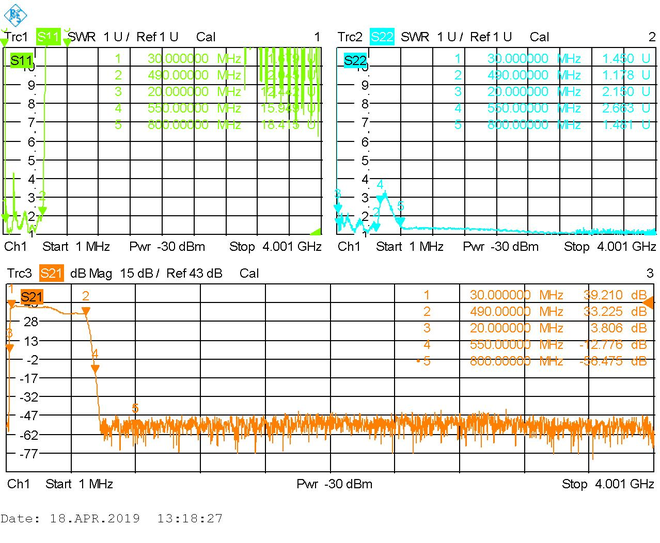This screenshot has width=660, height=543.
Task: Click diagram number 3 at S21 header
Action: [650, 274]
